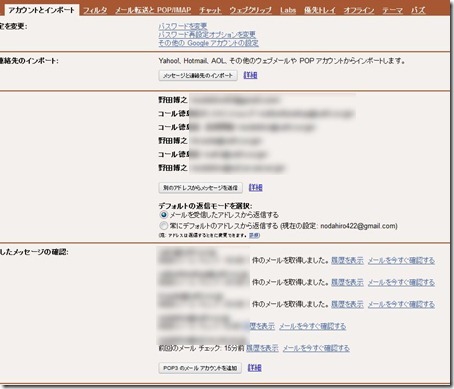
Task: Go to the バズ tab
Action: point(418,10)
